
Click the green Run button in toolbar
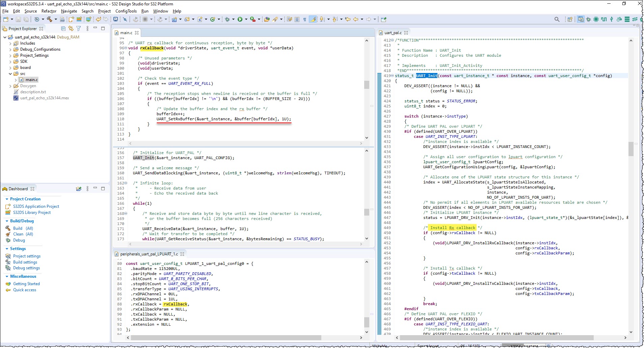[x=240, y=19]
